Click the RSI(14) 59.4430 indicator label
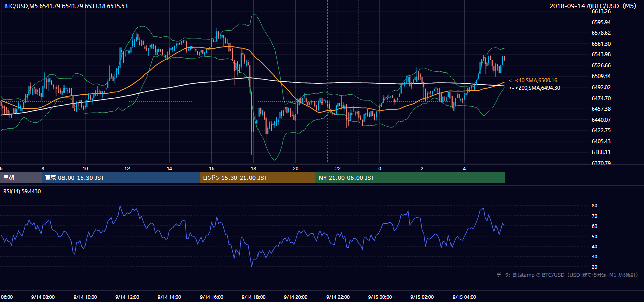 tap(22, 191)
